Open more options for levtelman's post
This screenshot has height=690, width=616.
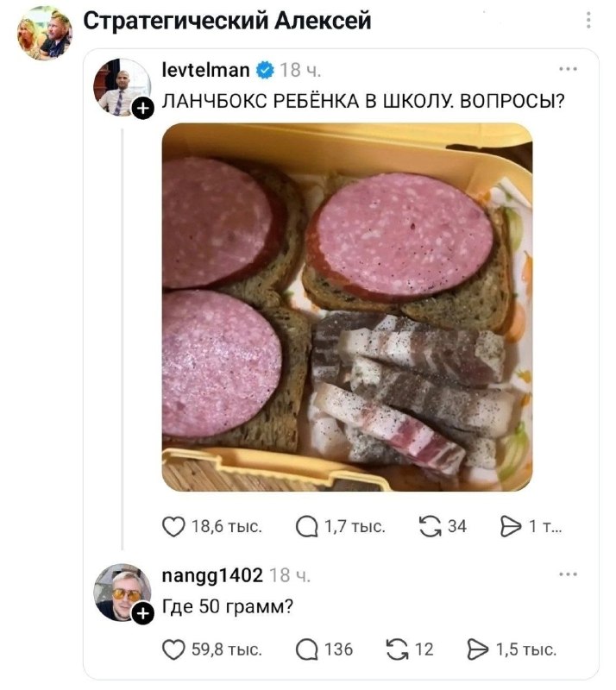coord(568,69)
